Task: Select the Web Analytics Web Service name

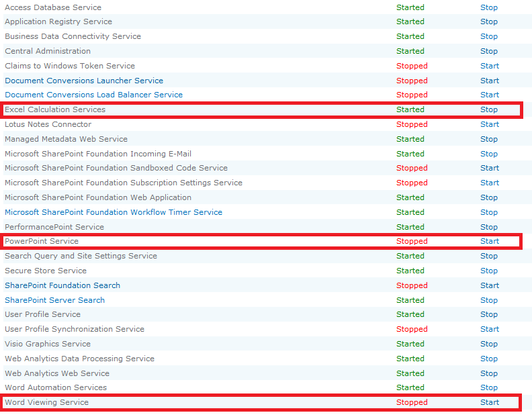Action: tap(57, 373)
